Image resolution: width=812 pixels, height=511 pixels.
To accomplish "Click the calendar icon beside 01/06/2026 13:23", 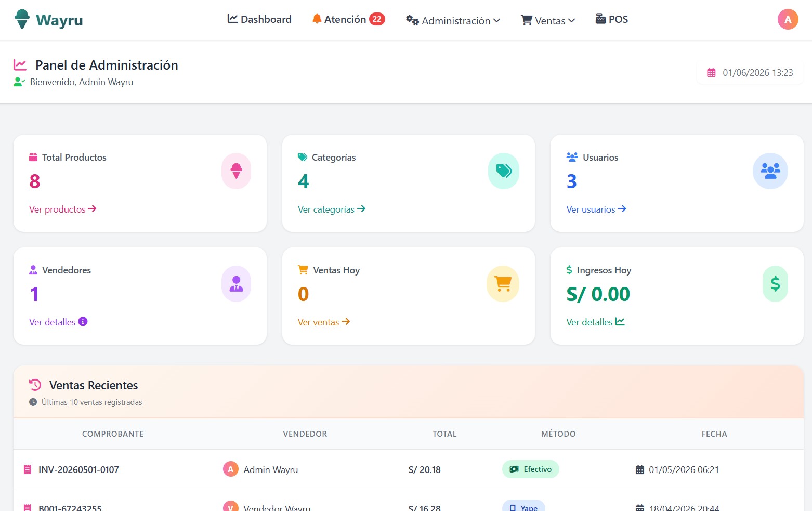I will pyautogui.click(x=711, y=73).
